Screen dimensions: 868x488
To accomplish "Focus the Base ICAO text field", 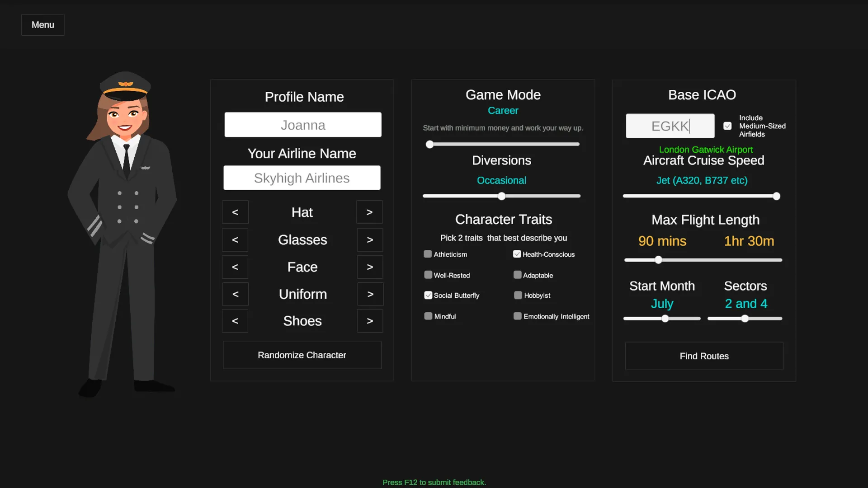I will (x=670, y=126).
